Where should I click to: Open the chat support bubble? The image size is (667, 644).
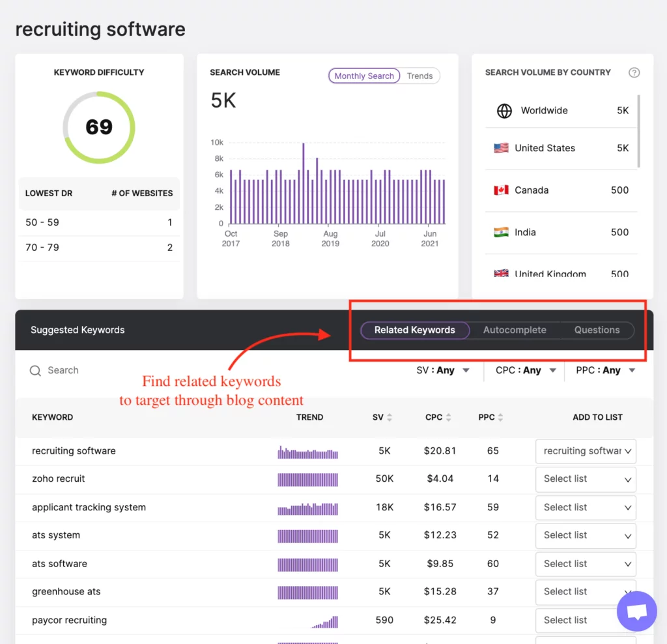click(636, 611)
